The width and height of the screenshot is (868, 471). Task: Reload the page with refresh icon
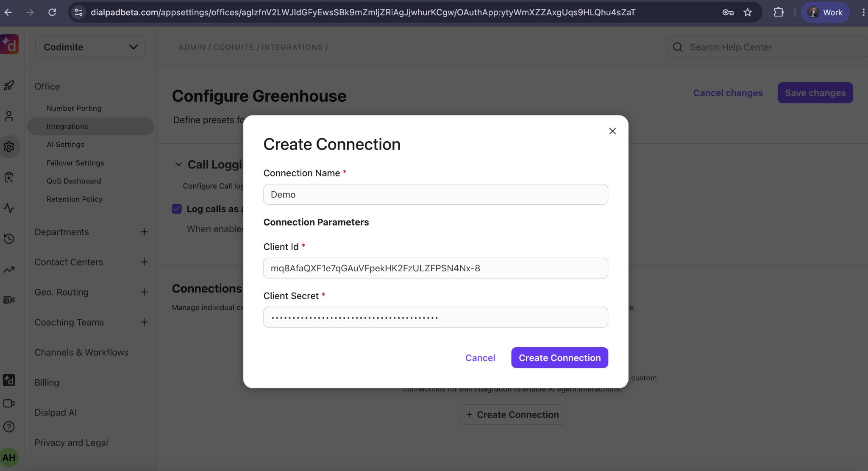pos(52,12)
